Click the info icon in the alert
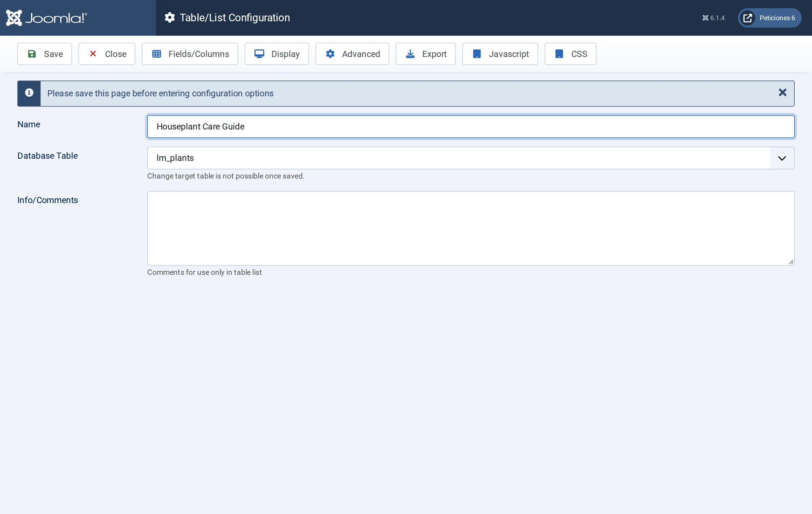Viewport: 812px width, 514px height. point(29,93)
